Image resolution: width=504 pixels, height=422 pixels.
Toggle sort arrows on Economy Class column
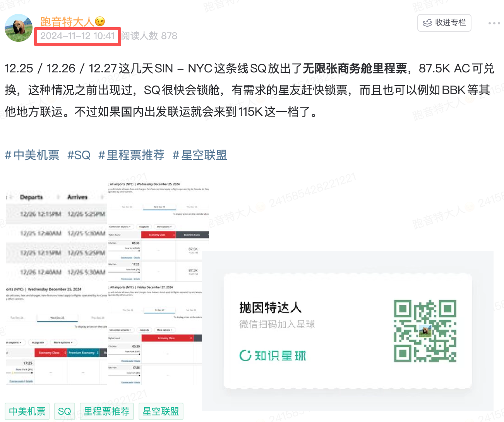point(174,235)
